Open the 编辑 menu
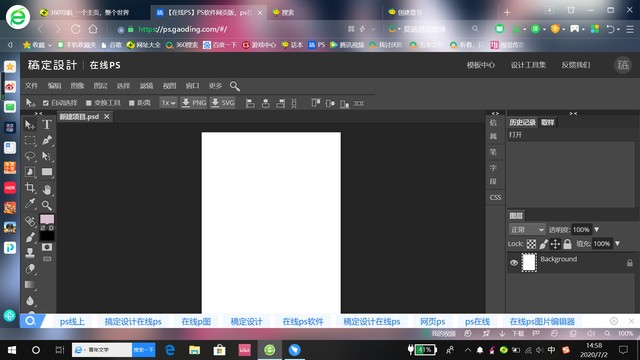The height and width of the screenshot is (360, 640). pyautogui.click(x=54, y=86)
